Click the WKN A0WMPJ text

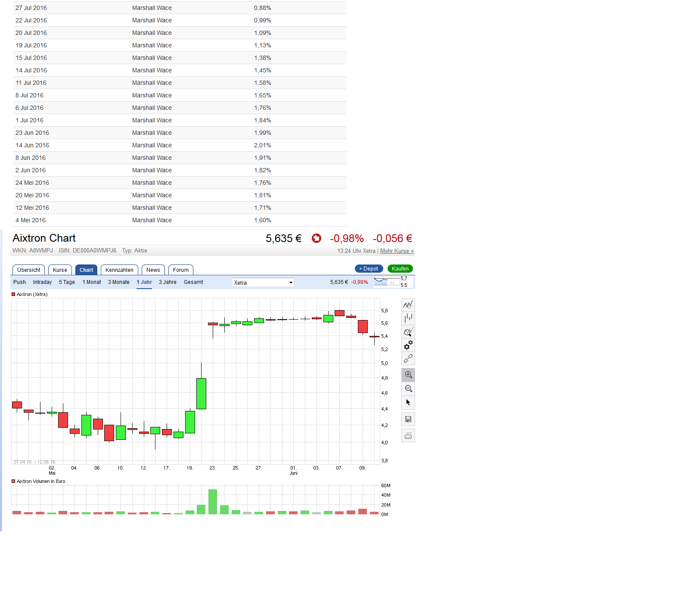click(33, 251)
